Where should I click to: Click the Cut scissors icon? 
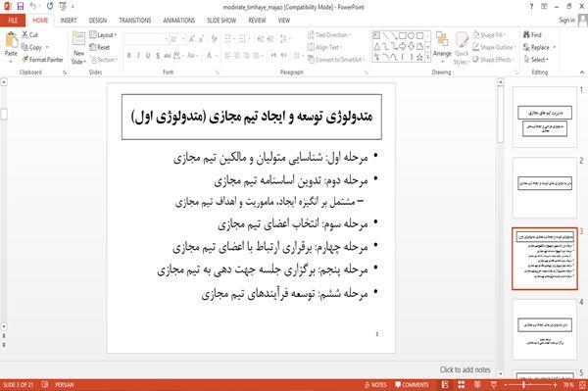24,34
